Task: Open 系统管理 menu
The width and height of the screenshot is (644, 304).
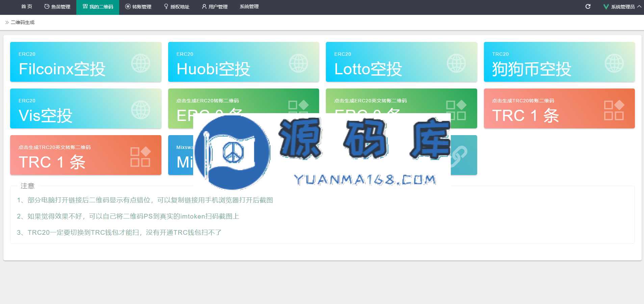Action: [249, 7]
